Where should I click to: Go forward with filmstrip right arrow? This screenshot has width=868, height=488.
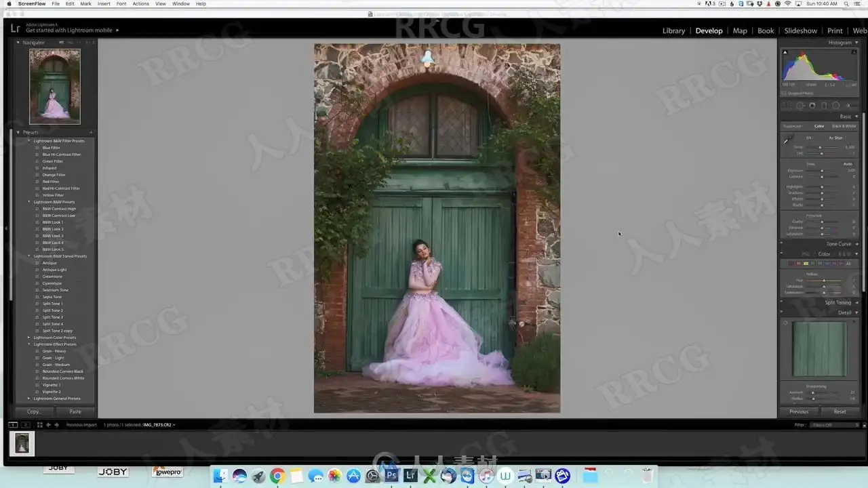pyautogui.click(x=56, y=425)
